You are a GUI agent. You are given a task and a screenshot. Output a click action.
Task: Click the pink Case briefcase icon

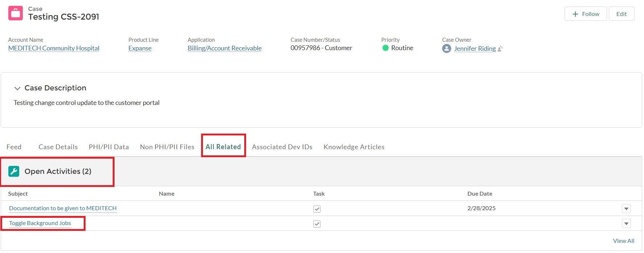coord(16,13)
